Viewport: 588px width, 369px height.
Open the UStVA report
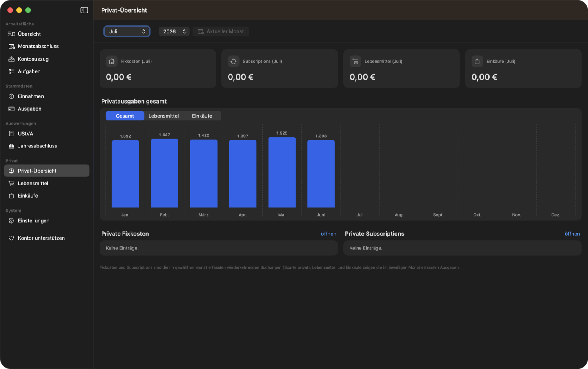click(47, 133)
